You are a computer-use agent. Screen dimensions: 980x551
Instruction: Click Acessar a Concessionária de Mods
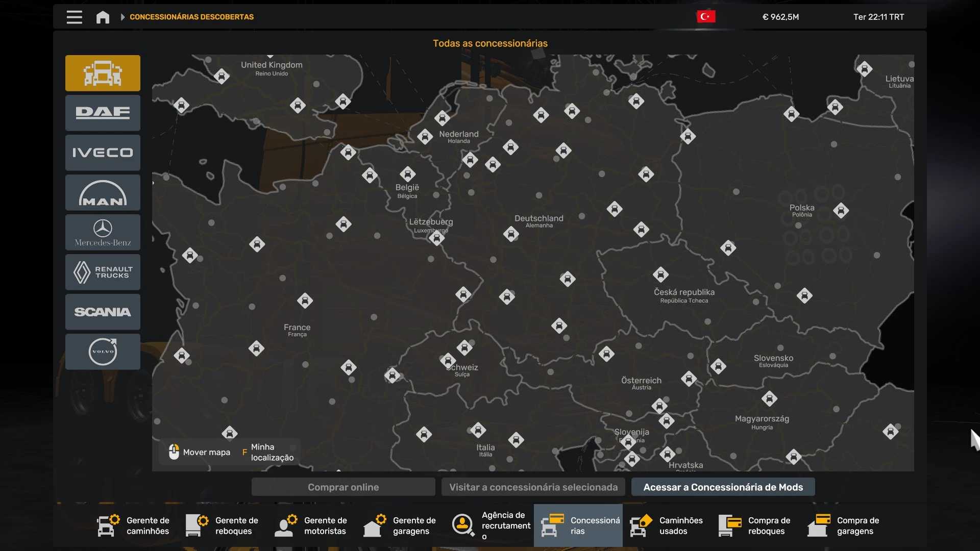tap(723, 487)
